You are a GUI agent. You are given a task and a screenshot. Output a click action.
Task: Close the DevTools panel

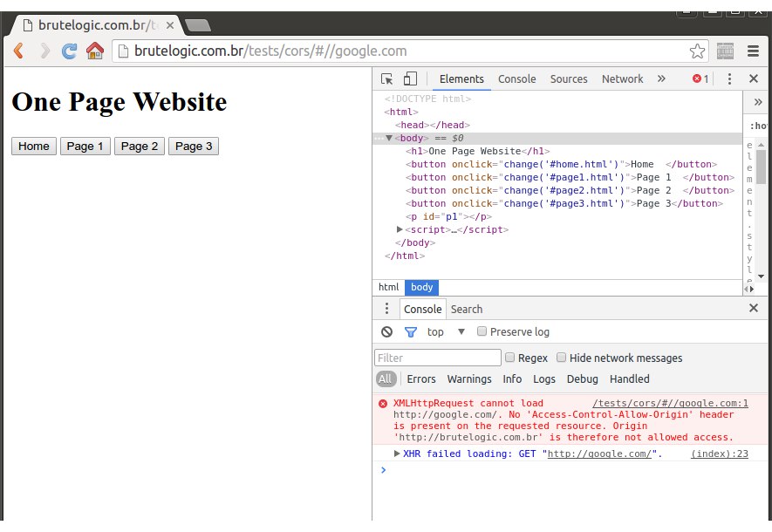(754, 78)
